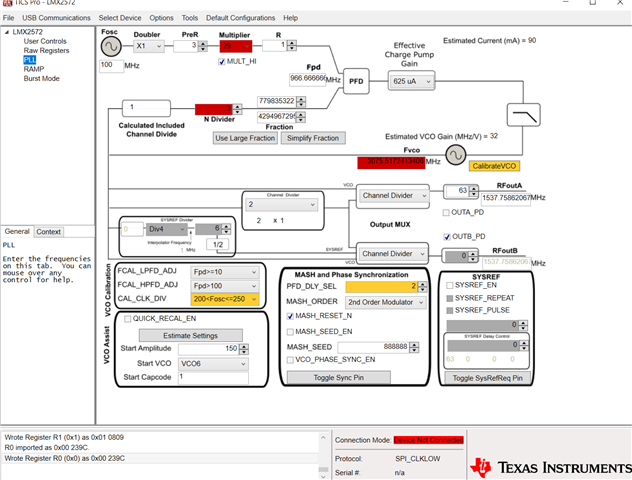Viewport: 632px width, 480px height.
Task: Click the R divider stepper
Action: (292, 46)
